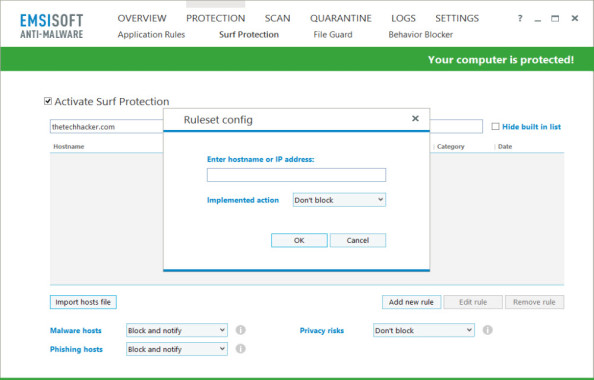The width and height of the screenshot is (594, 380).
Task: Sort by the Date column header
Action: click(x=505, y=147)
